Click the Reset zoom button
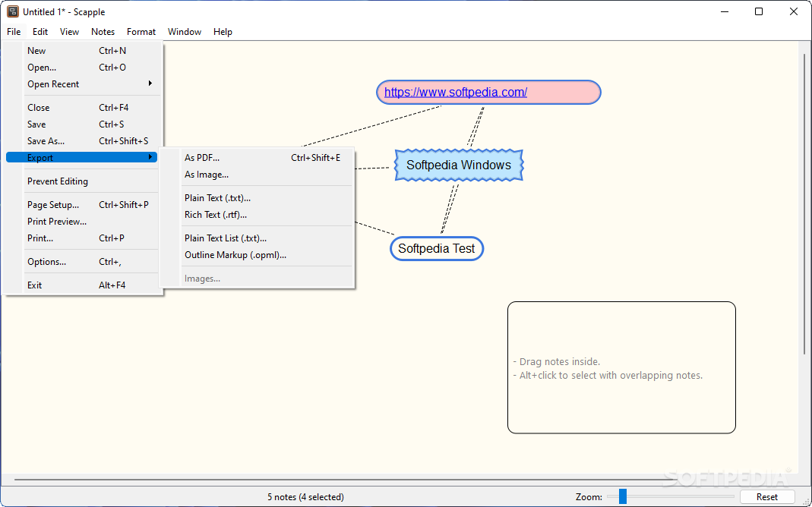The height and width of the screenshot is (507, 812). pos(767,496)
